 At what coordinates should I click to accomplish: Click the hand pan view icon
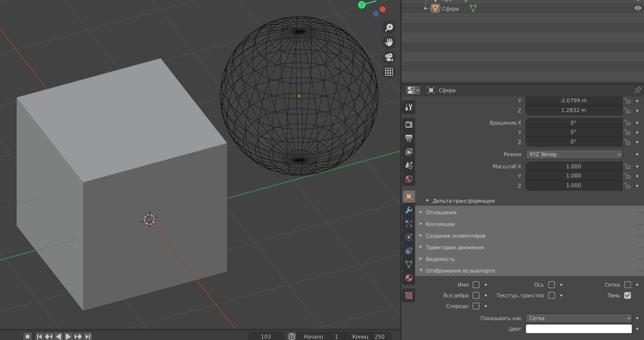coord(389,42)
